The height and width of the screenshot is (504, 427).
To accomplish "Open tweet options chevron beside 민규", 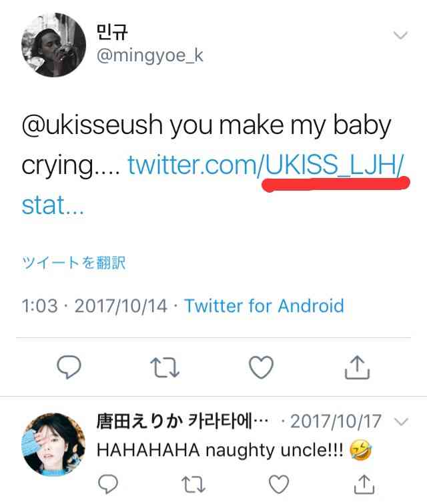I will click(400, 35).
